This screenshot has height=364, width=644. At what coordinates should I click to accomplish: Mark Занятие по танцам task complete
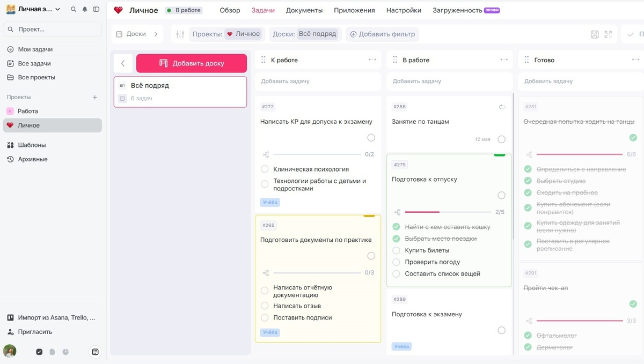pos(501,139)
